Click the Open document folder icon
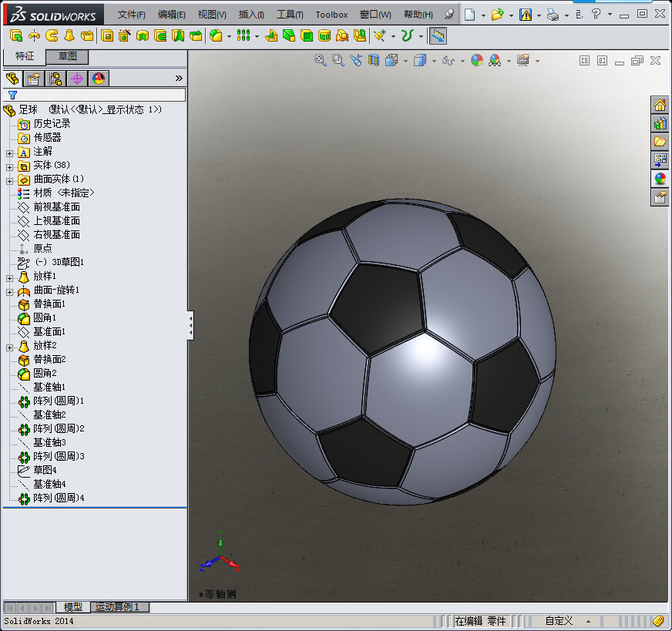Viewport: 672px width, 631px height. (497, 15)
